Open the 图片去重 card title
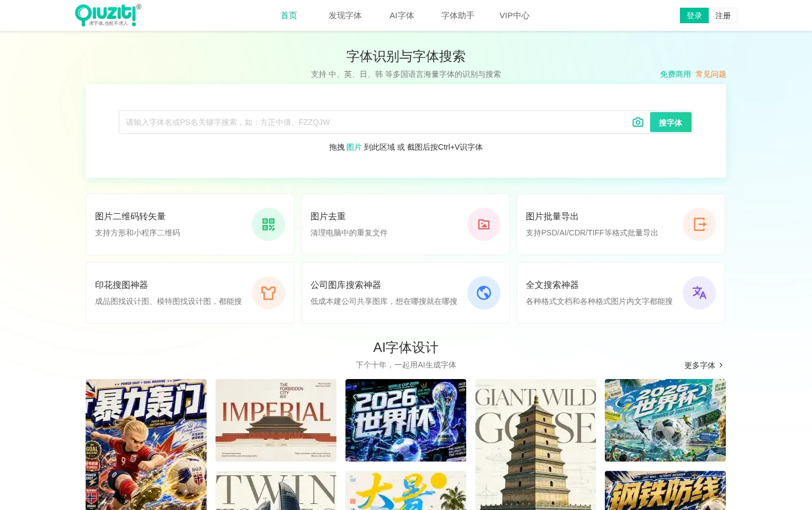This screenshot has height=510, width=812. pyautogui.click(x=328, y=216)
